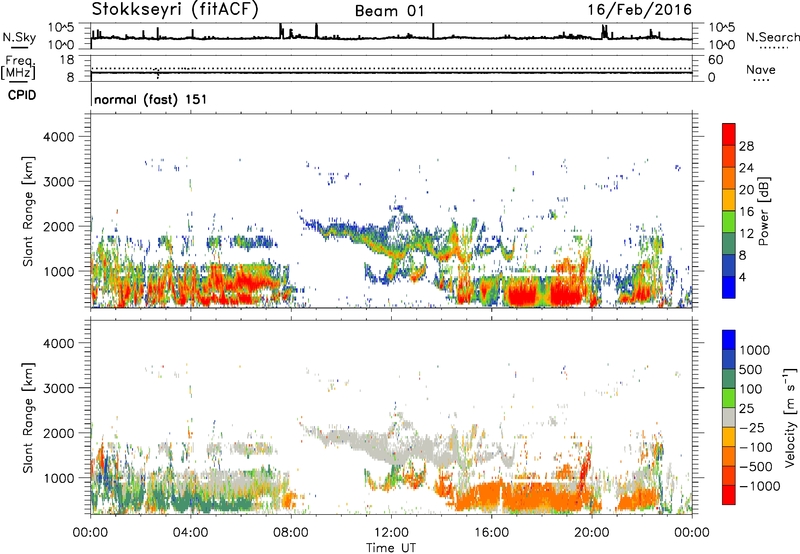Click the '20:00' time tick label

(592, 533)
